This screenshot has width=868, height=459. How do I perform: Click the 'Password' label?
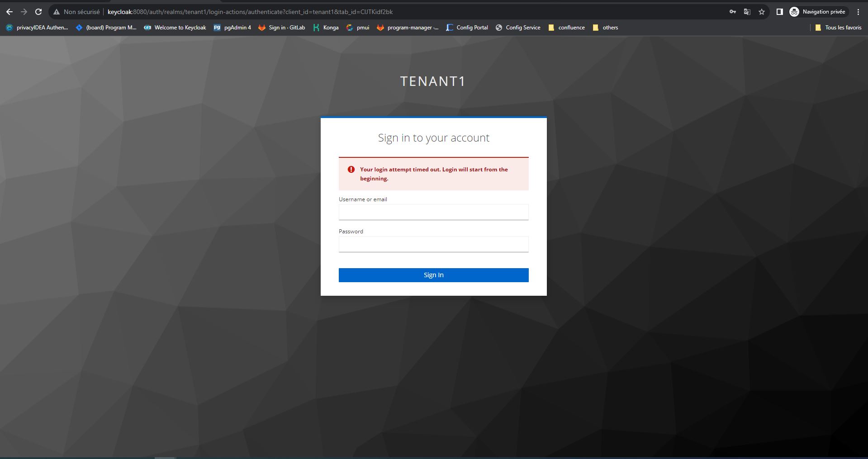351,232
